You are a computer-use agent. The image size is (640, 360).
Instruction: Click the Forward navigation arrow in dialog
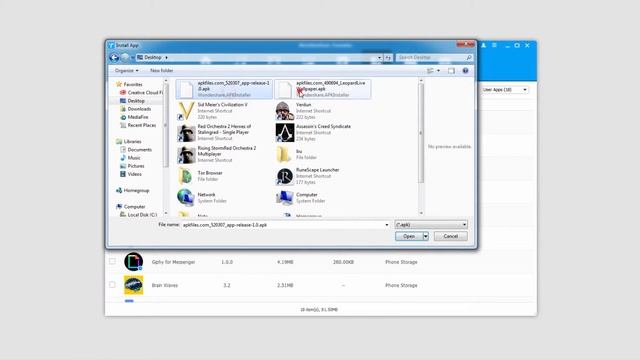point(125,58)
